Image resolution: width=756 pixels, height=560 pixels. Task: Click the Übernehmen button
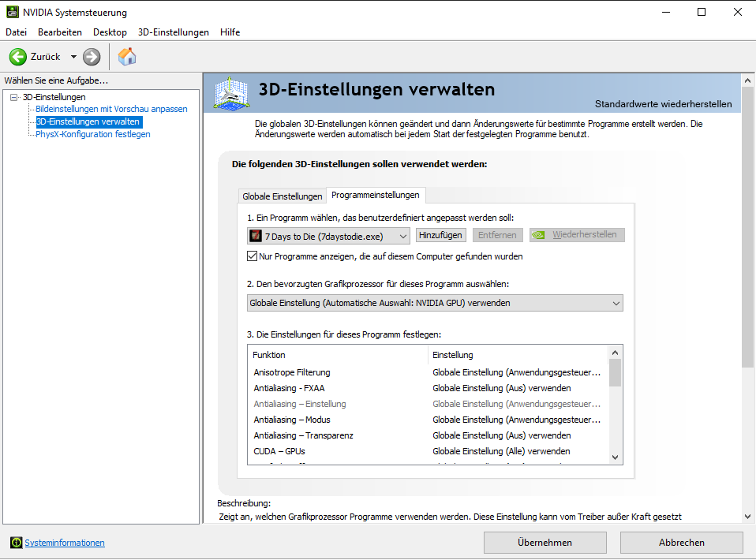tap(545, 543)
